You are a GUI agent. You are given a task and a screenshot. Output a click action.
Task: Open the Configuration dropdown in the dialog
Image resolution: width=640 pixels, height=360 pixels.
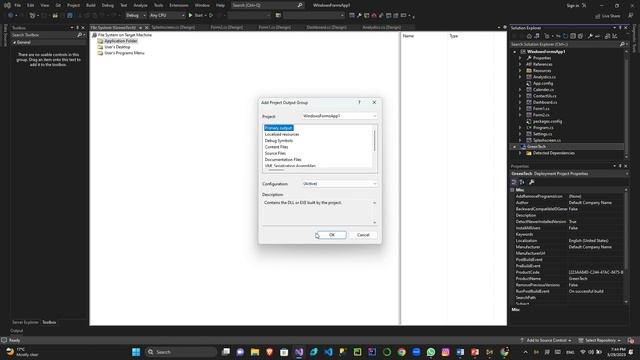[x=340, y=184]
